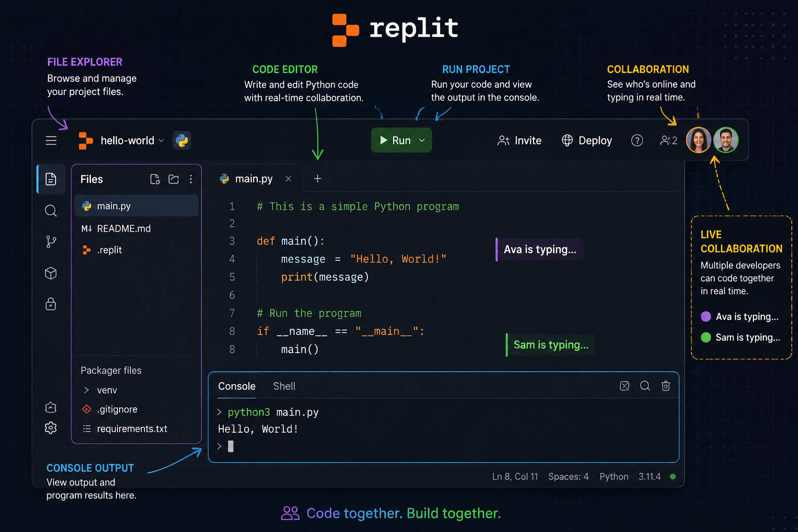798x532 pixels.
Task: Open main.py in file tree
Action: pos(137,206)
